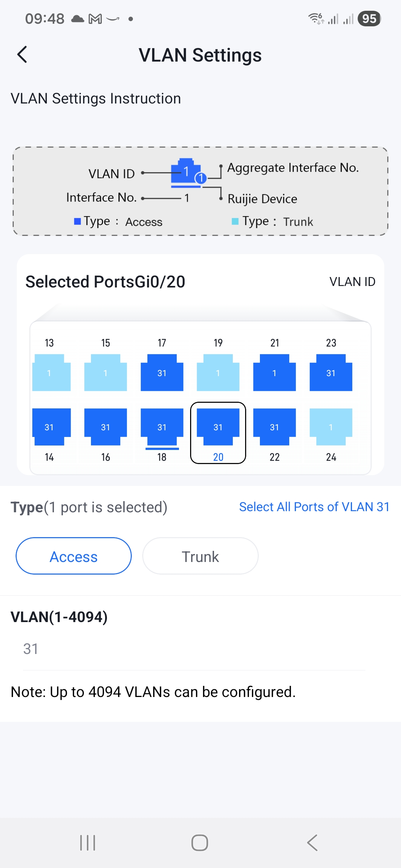
Task: Open VLAN Settings Instruction diagram
Action: coord(200,191)
